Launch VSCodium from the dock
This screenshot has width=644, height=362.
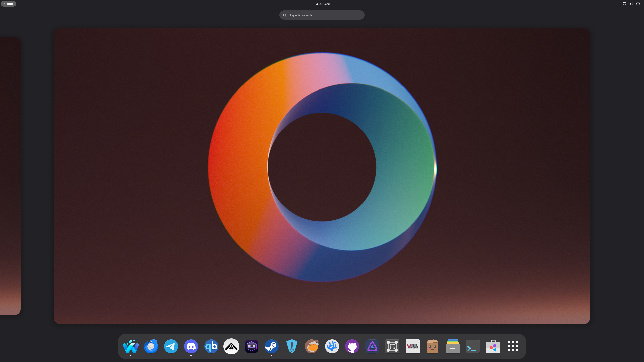pyautogui.click(x=332, y=346)
